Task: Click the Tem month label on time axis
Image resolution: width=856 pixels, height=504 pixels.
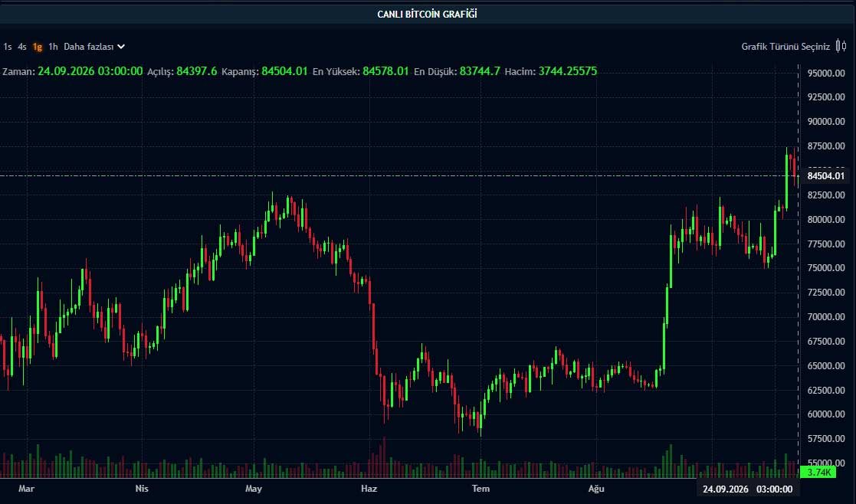Action: click(x=481, y=489)
